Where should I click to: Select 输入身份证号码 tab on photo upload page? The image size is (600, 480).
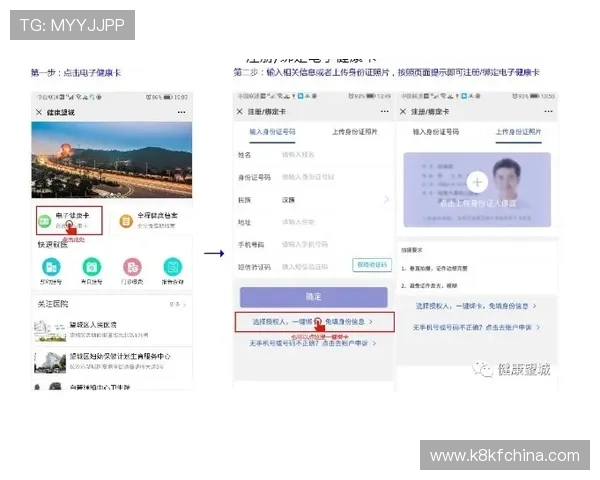click(x=436, y=132)
